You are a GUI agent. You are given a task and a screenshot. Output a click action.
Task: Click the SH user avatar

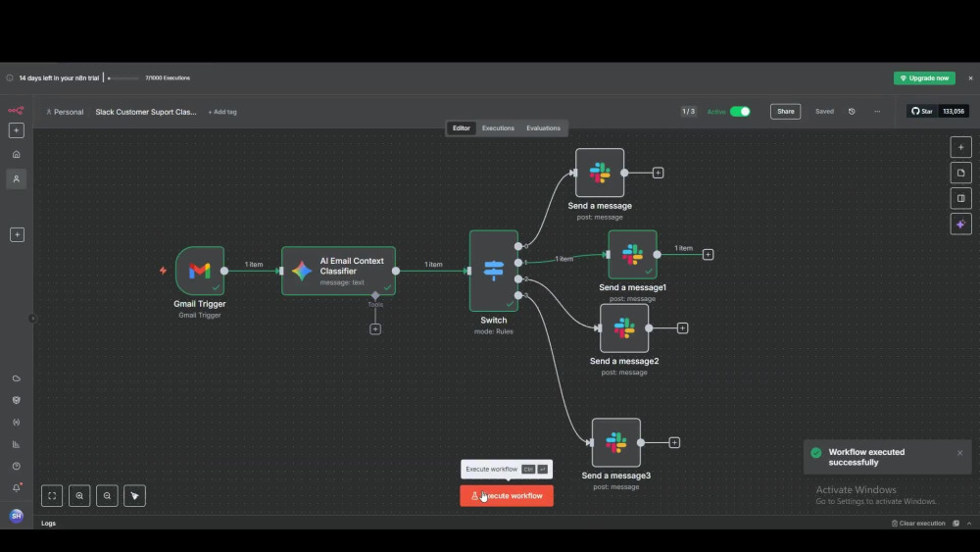point(17,516)
